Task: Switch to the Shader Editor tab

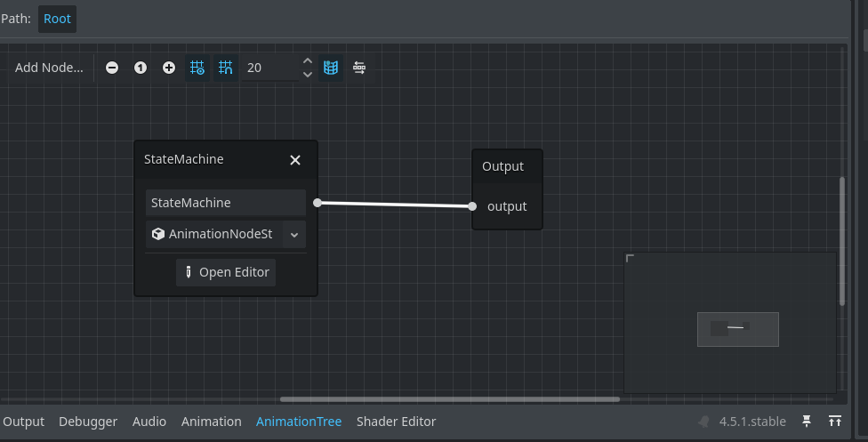Action: point(396,422)
